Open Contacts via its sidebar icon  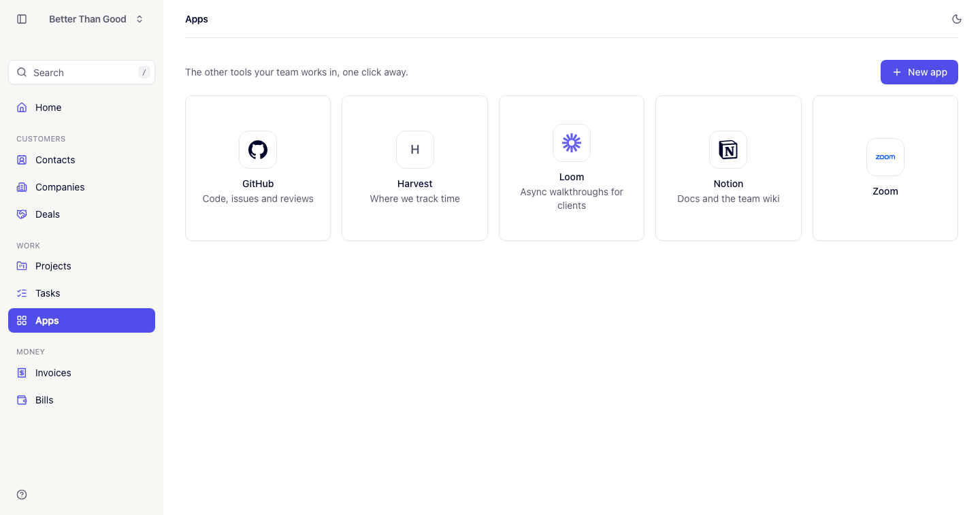22,160
